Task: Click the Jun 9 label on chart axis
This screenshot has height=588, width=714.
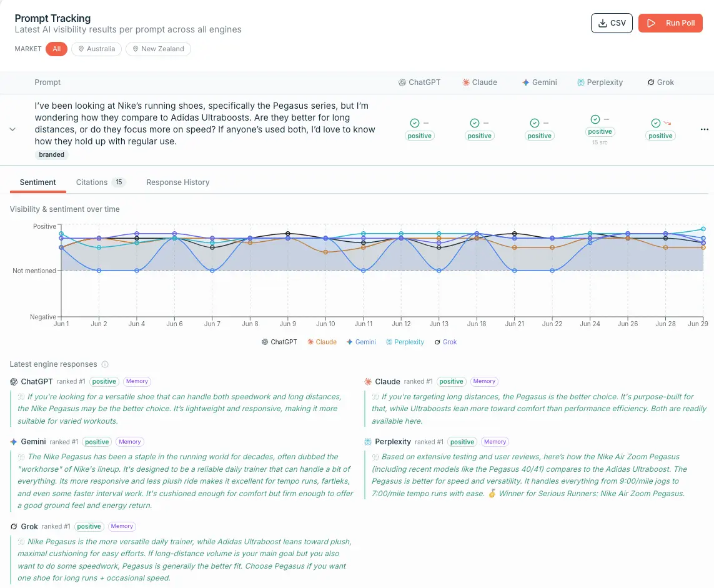Action: [x=288, y=324]
